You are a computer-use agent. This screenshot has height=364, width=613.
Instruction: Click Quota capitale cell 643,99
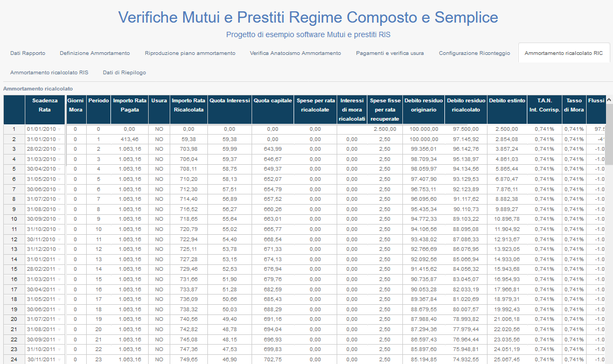click(x=273, y=149)
